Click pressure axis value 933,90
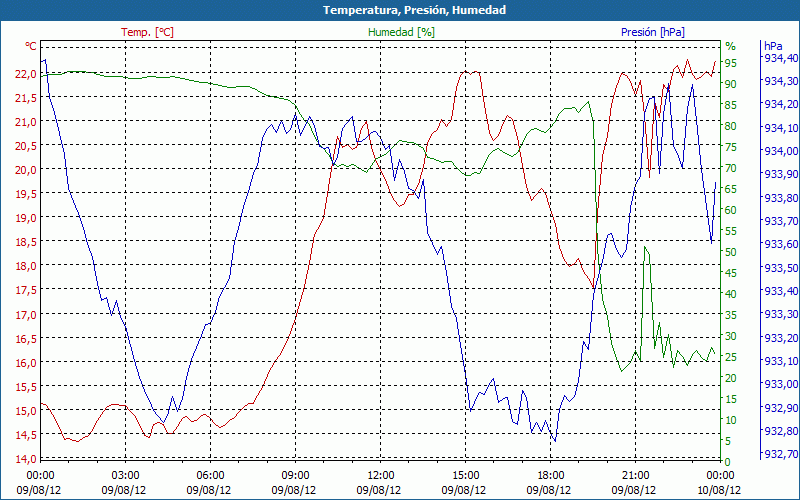Viewport: 800px width, 500px height. [780, 174]
